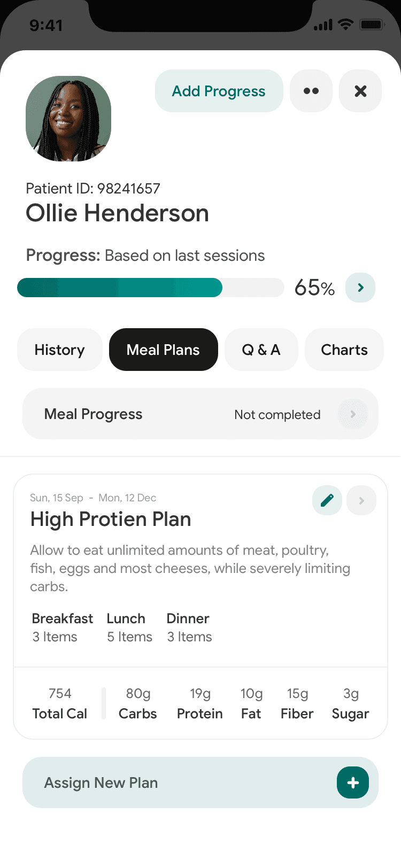Expand progress details with chevron beside 65%
The height and width of the screenshot is (868, 401).
point(360,288)
